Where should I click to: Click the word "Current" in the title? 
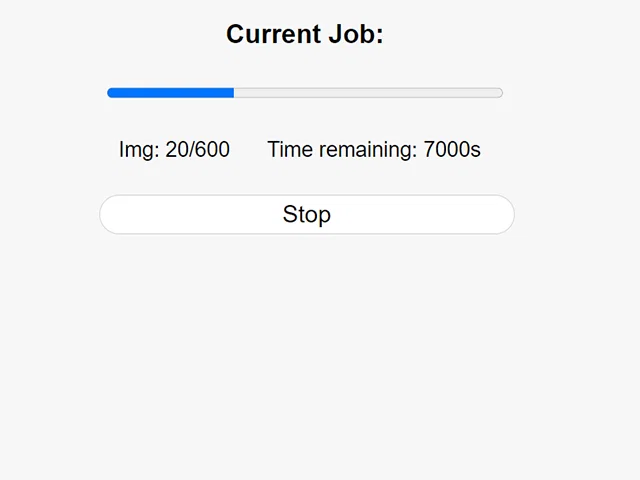[272, 34]
